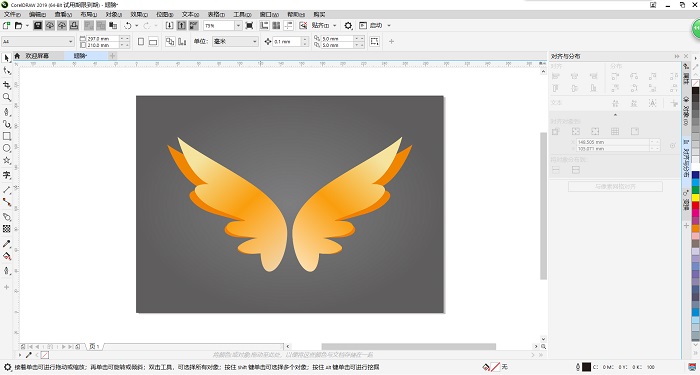Viewport: 700px width, 375px height.
Task: Select the Drop Shadow effects tool
Action: [x=7, y=217]
